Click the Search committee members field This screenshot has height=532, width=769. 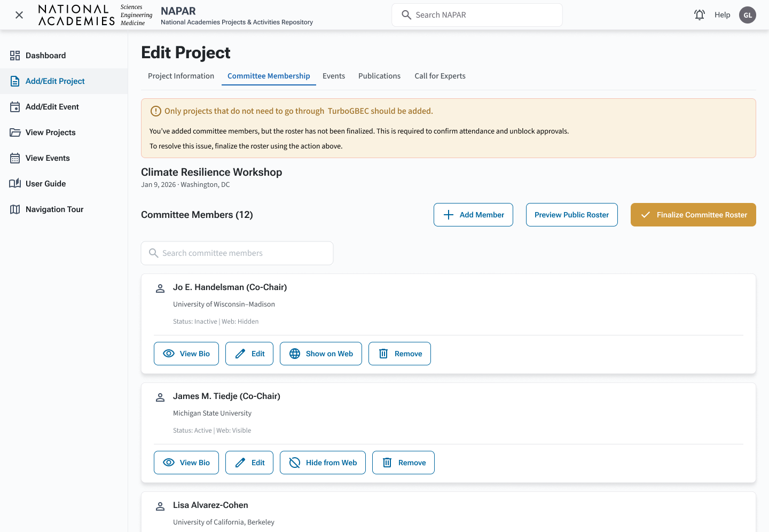click(237, 253)
